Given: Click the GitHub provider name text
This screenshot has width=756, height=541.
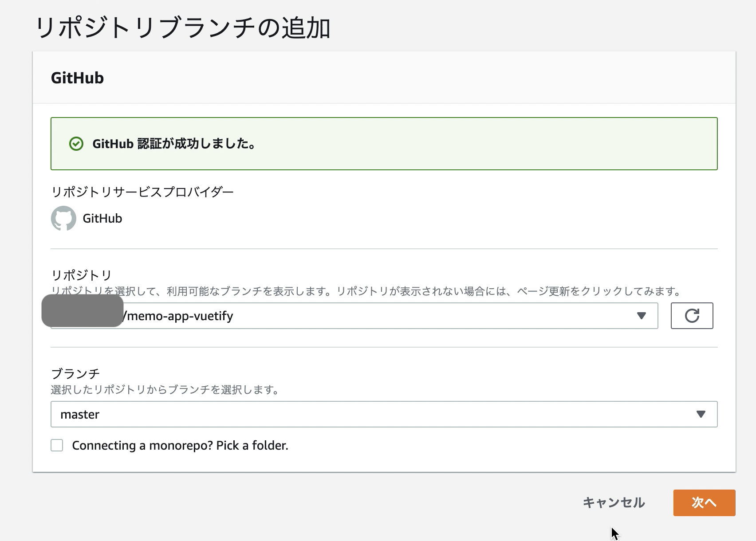Looking at the screenshot, I should pyautogui.click(x=102, y=219).
